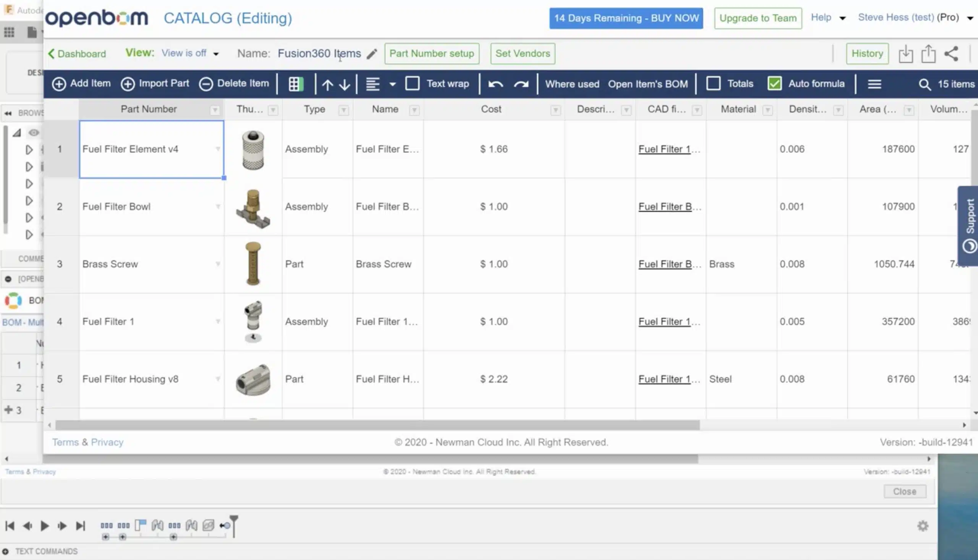The height and width of the screenshot is (560, 978).
Task: Click the Fusion file document icon
Action: [x=32, y=32]
